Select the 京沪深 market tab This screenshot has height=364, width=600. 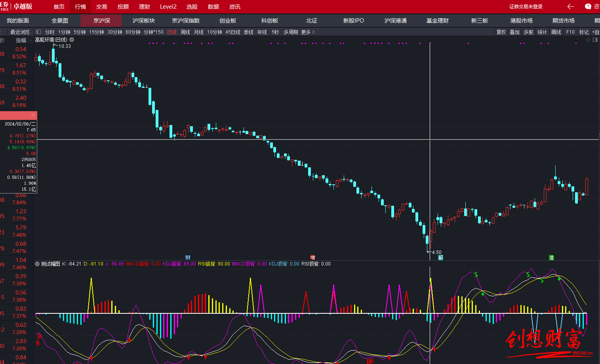click(102, 21)
